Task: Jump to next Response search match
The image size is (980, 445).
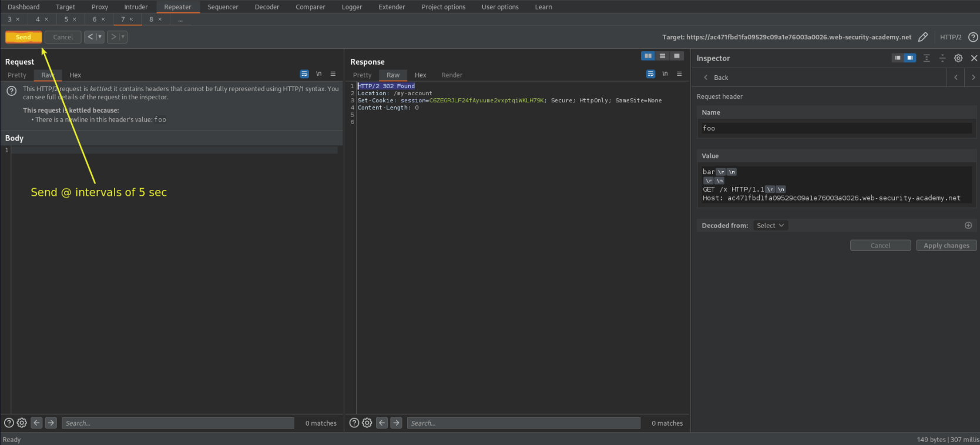Action: coord(397,423)
